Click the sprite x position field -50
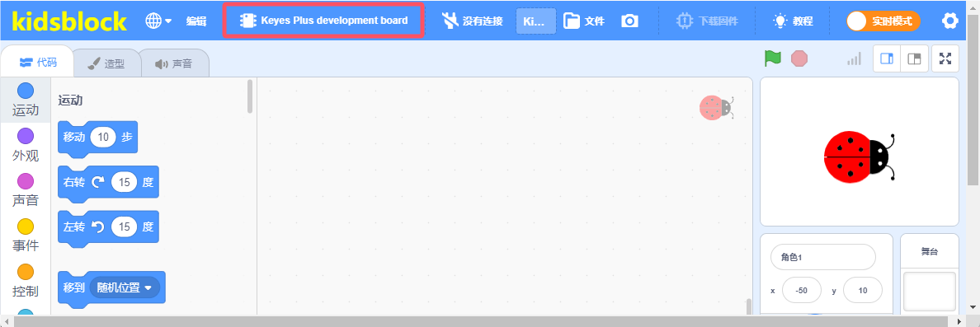This screenshot has height=327, width=980. click(802, 290)
